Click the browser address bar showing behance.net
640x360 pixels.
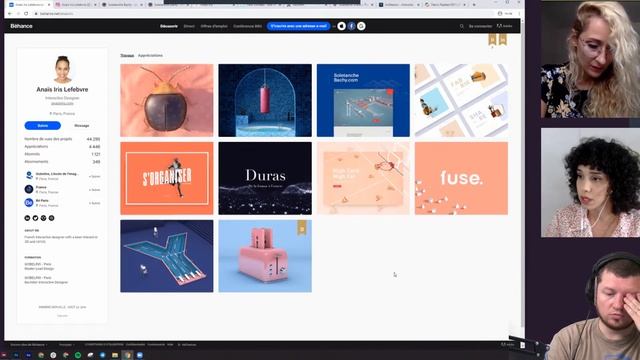tap(261, 13)
